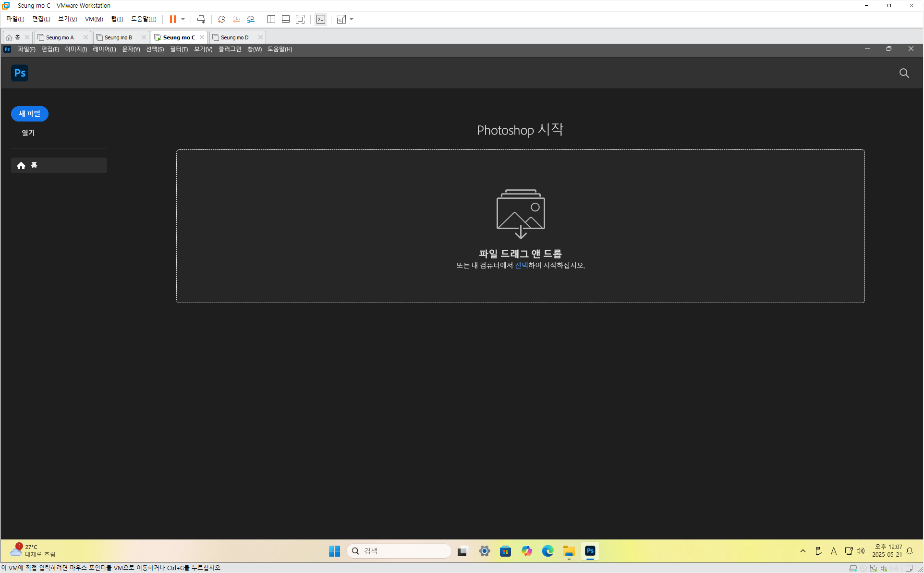Click the 새 파일 button
This screenshot has height=573, width=924.
[30, 114]
